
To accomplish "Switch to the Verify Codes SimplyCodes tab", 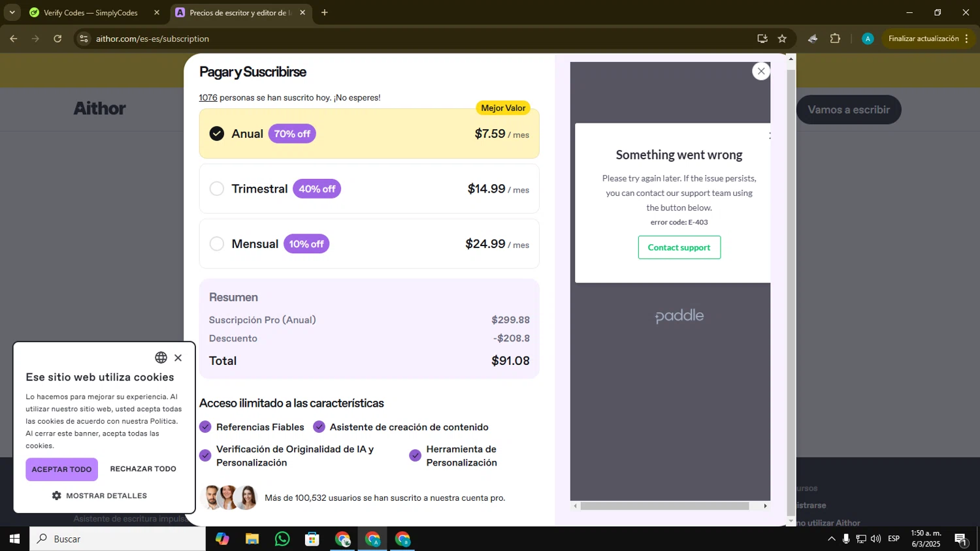I will click(x=90, y=12).
